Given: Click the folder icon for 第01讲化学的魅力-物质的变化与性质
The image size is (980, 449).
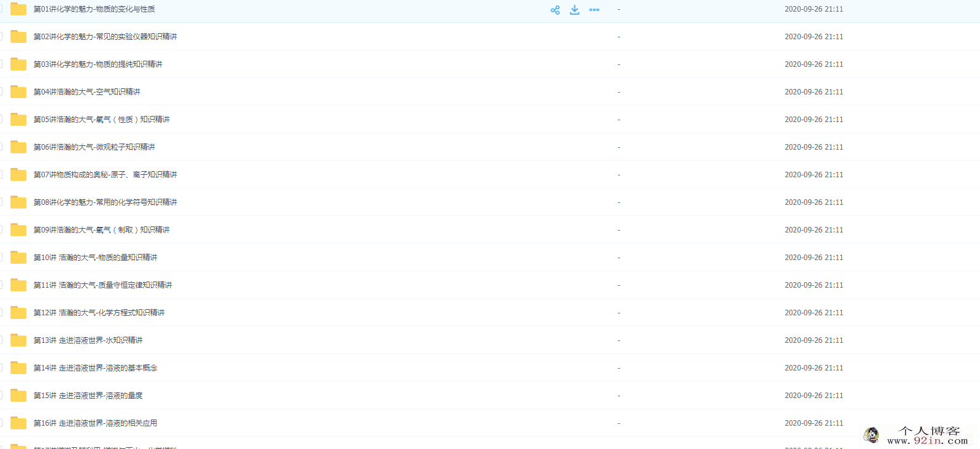Looking at the screenshot, I should [18, 9].
